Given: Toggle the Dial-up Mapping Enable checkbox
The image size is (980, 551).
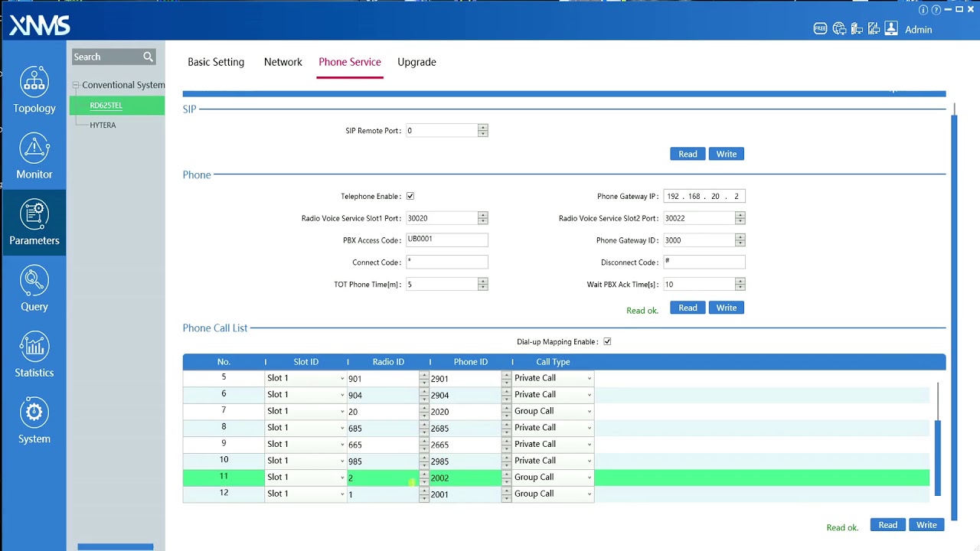Looking at the screenshot, I should 607,341.
